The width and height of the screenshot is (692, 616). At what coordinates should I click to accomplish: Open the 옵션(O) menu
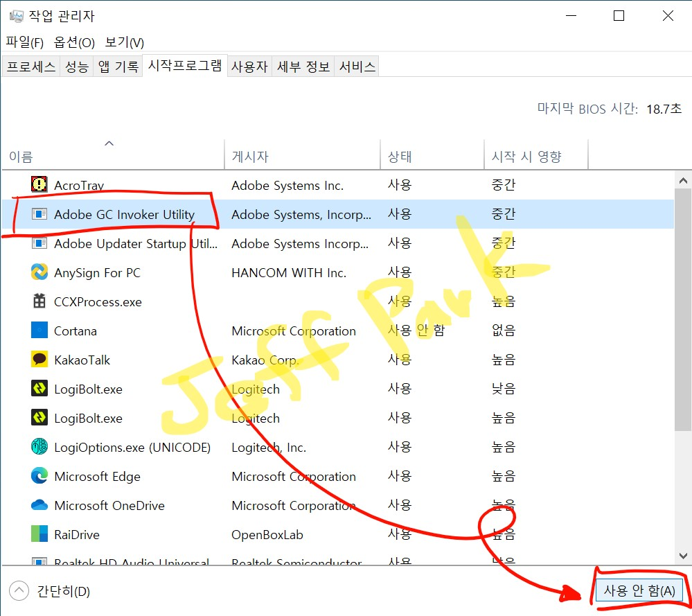pos(74,42)
